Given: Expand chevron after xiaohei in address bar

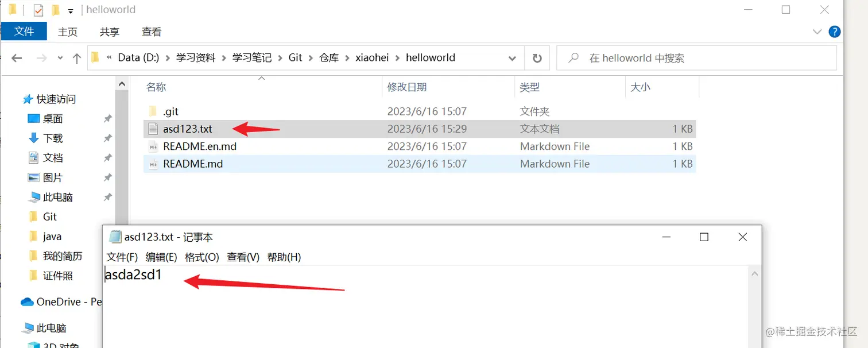Looking at the screenshot, I should tap(398, 58).
